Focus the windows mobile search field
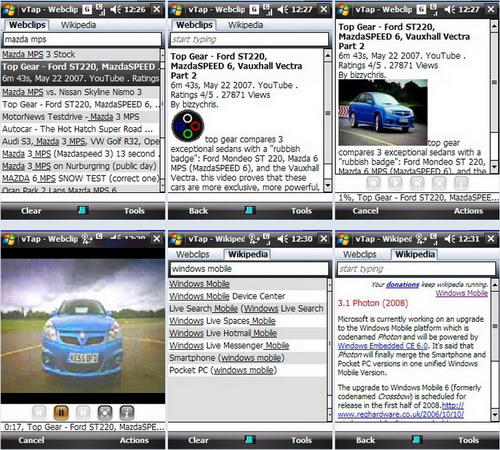The width and height of the screenshot is (500, 450). [x=249, y=269]
